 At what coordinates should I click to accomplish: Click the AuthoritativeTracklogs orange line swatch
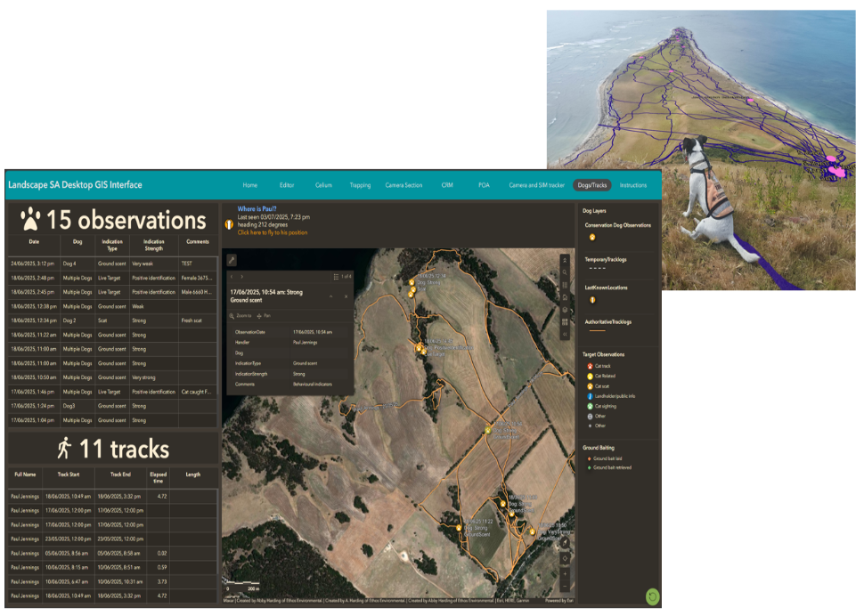click(x=598, y=330)
